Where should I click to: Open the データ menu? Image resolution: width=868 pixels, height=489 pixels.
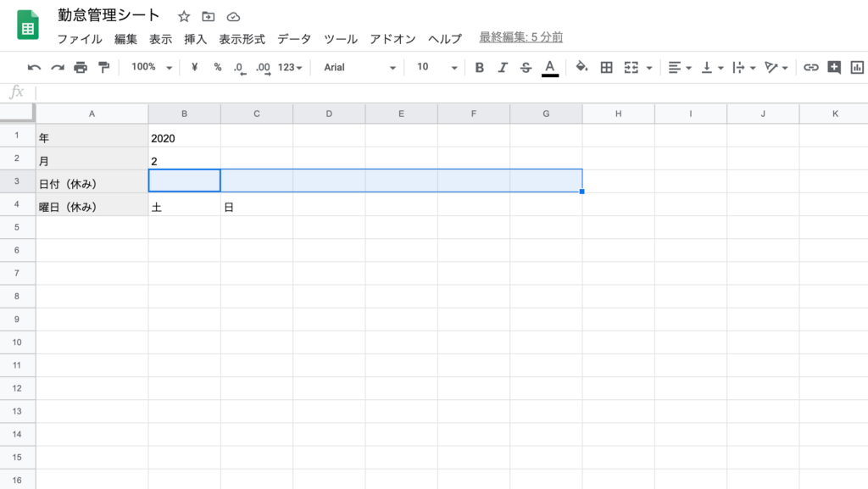click(294, 39)
